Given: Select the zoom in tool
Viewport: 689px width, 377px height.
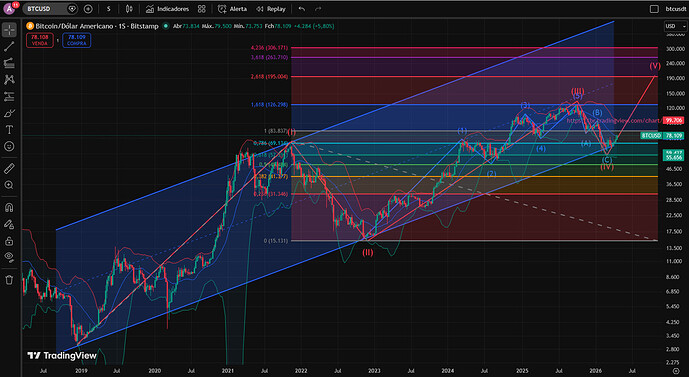Looking at the screenshot, I should [9, 185].
